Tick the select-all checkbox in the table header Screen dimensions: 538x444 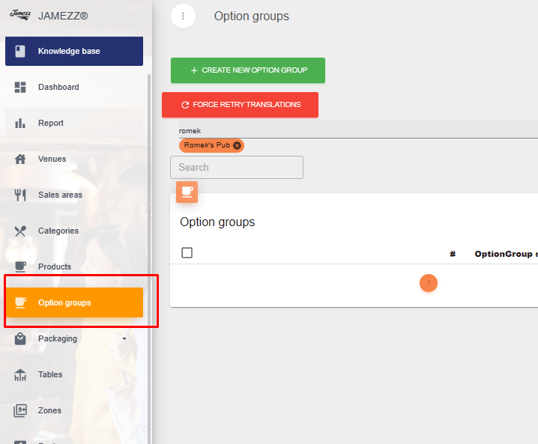(x=187, y=253)
